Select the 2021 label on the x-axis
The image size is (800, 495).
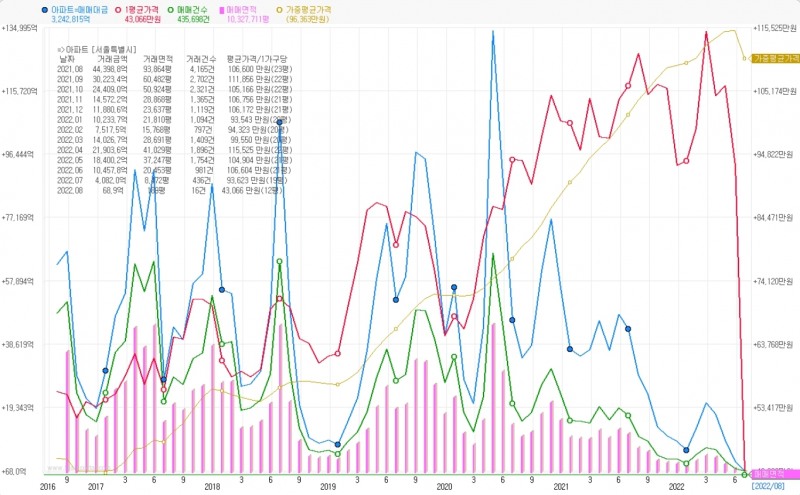560,485
